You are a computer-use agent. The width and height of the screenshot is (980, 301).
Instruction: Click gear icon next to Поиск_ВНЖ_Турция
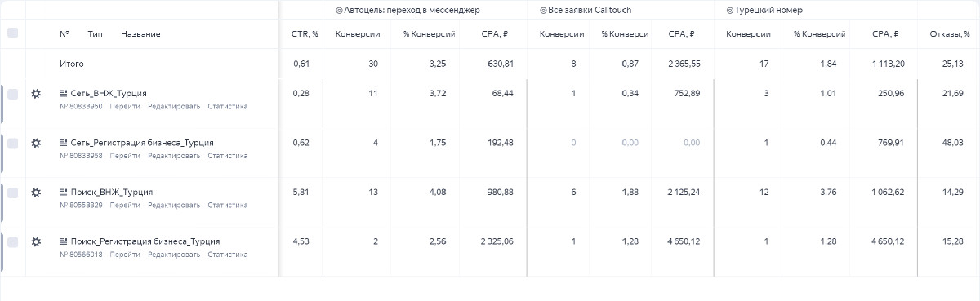click(36, 193)
